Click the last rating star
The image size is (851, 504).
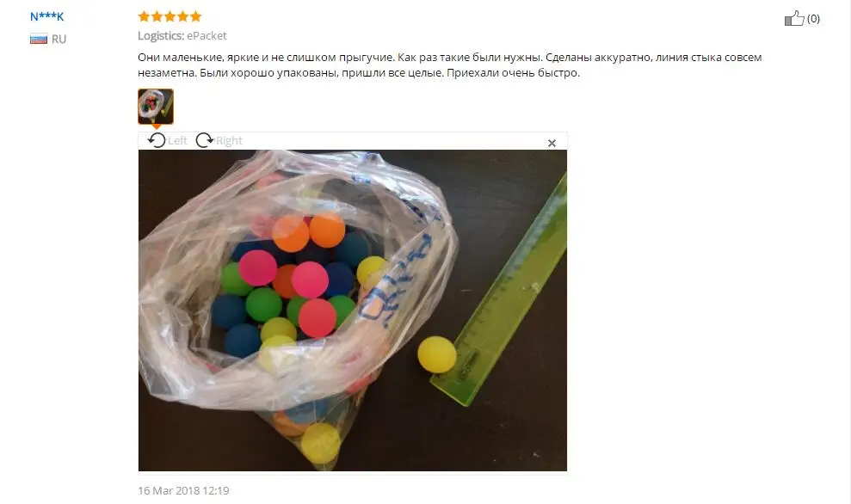coord(196,16)
